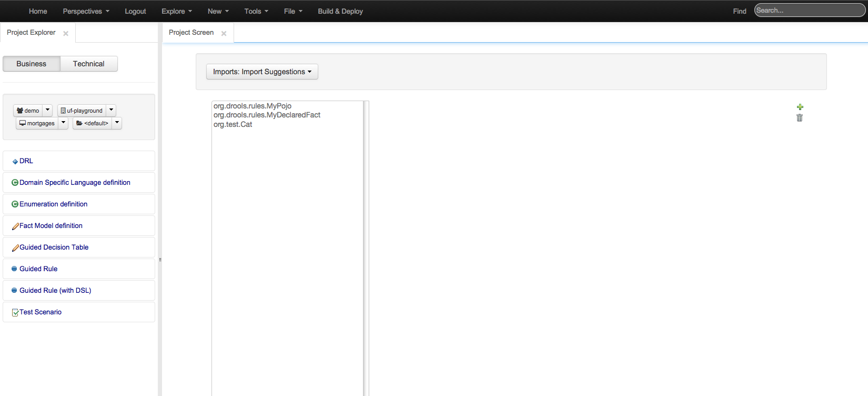The width and height of the screenshot is (868, 396).
Task: Click the DRL diamond icon
Action: pyautogui.click(x=15, y=162)
